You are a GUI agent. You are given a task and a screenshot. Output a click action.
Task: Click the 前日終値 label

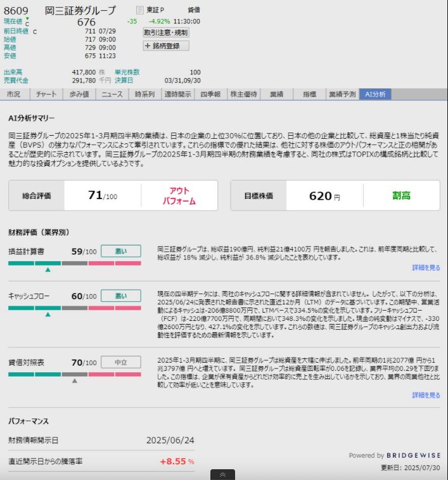click(16, 31)
